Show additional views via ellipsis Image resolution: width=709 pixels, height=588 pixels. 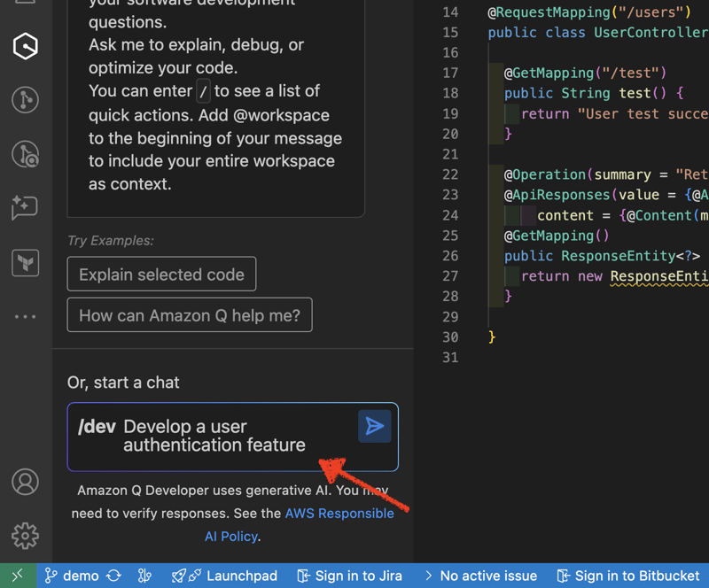[26, 316]
